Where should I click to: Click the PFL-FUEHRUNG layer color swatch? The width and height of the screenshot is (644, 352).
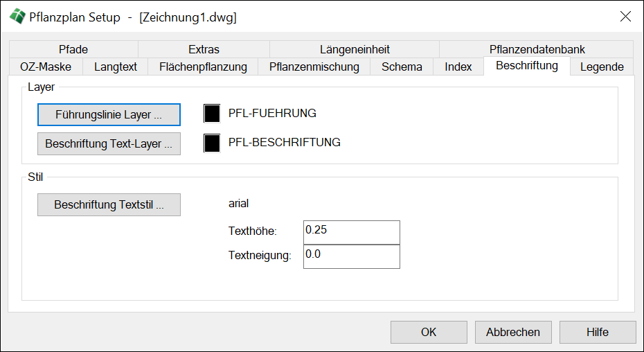tap(212, 114)
